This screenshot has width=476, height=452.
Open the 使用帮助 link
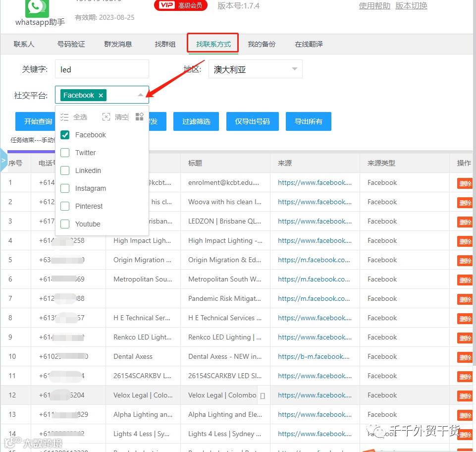[374, 6]
